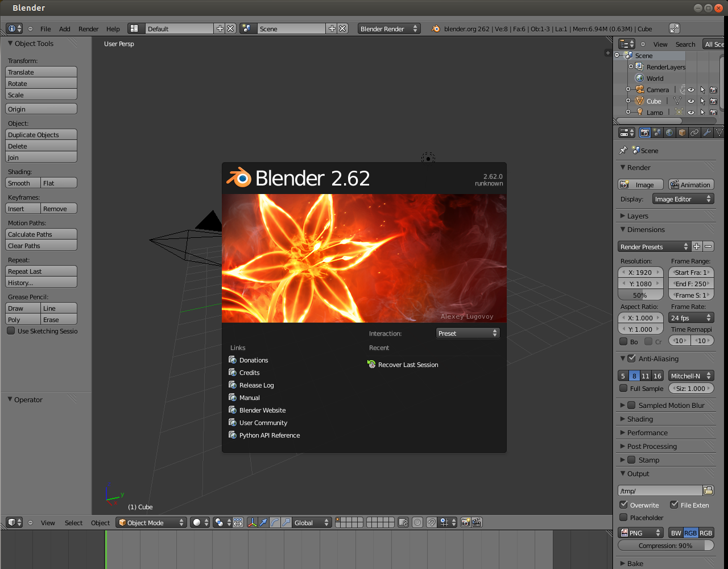Open World properties via the globe icon
Image resolution: width=728 pixels, height=569 pixels.
point(669,132)
